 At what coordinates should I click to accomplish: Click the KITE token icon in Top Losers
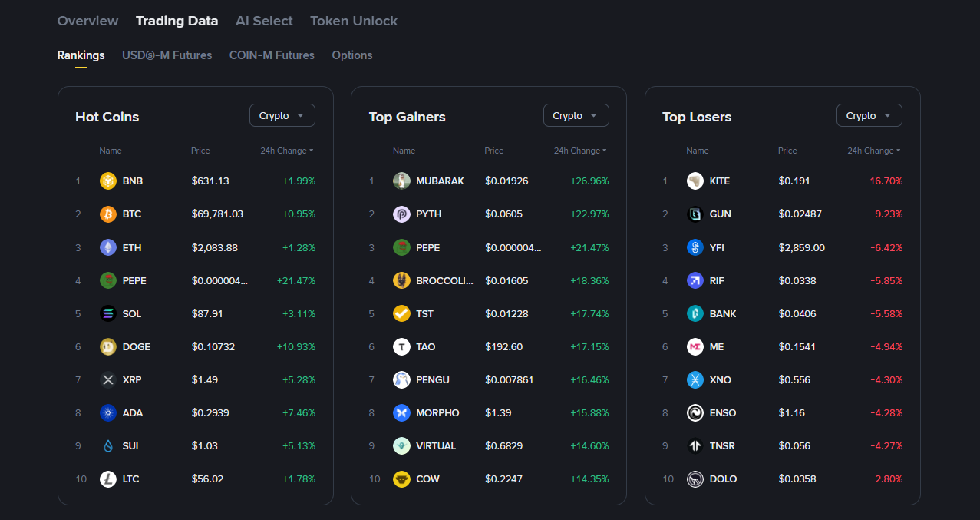click(695, 181)
